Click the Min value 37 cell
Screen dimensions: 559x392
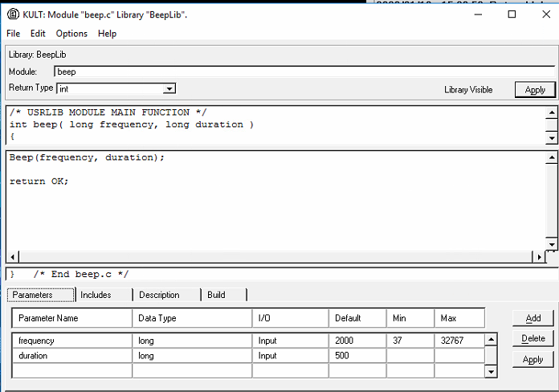point(410,341)
